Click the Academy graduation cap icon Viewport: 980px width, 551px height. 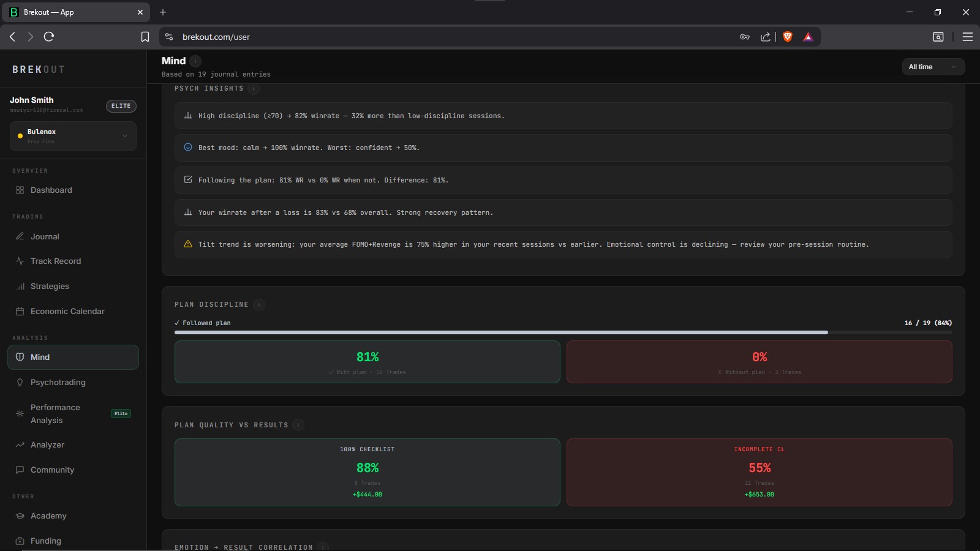point(20,515)
